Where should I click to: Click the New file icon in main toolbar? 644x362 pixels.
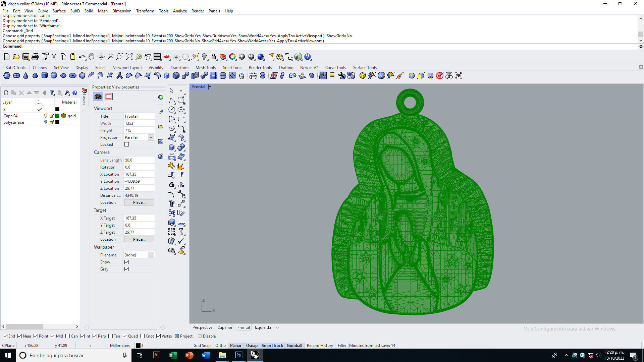7,57
